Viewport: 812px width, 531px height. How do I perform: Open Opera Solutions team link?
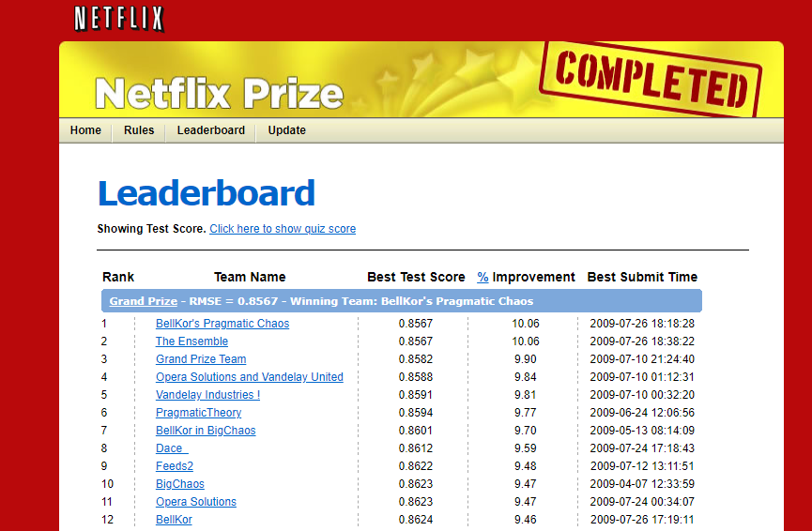[x=196, y=502]
